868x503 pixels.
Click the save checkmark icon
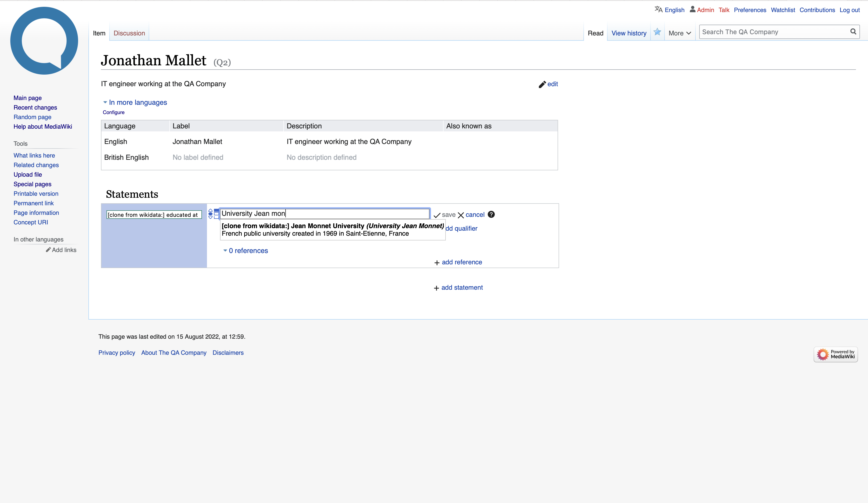pos(437,215)
